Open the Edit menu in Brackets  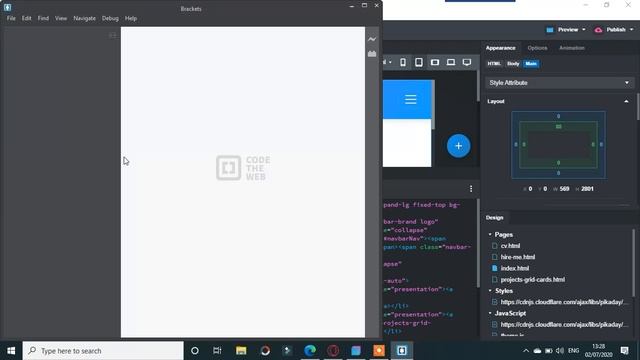click(27, 18)
